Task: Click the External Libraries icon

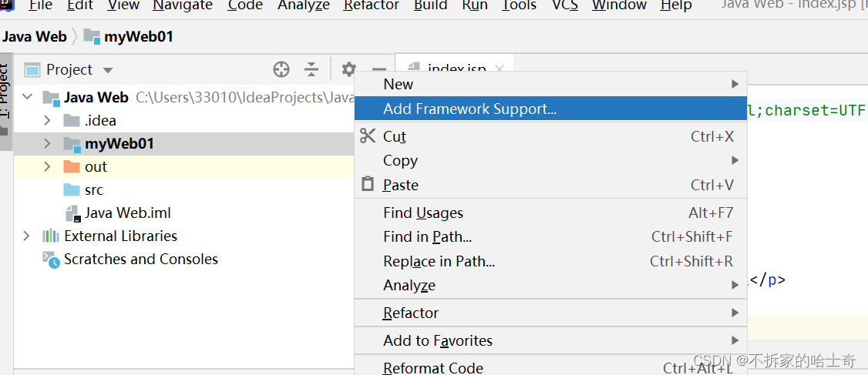Action: coord(51,236)
